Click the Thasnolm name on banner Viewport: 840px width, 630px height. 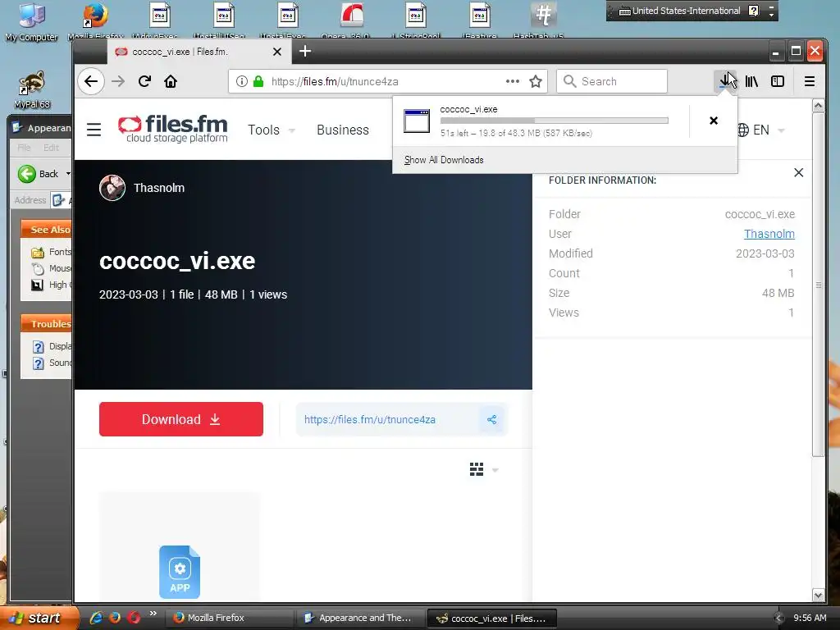click(159, 188)
